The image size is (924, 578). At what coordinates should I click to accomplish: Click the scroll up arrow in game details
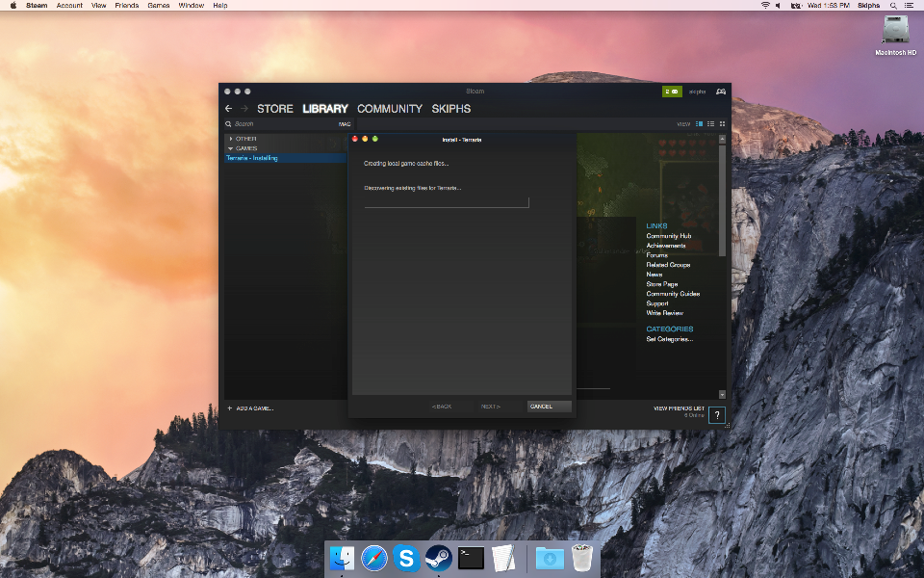point(723,139)
